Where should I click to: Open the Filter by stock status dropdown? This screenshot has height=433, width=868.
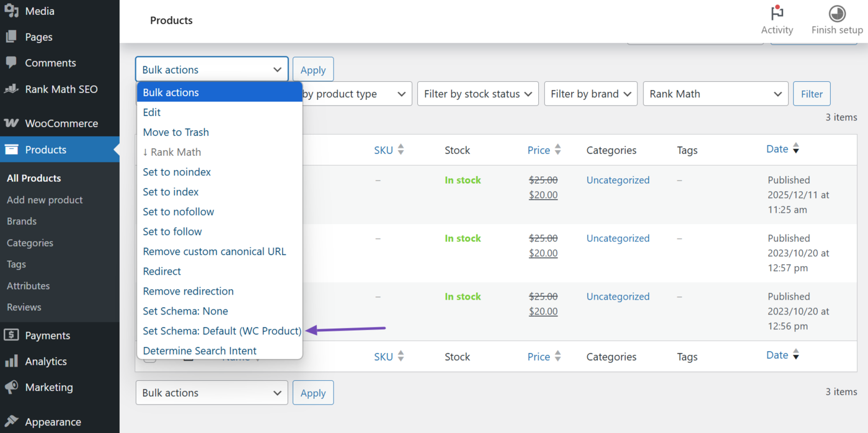tap(477, 94)
